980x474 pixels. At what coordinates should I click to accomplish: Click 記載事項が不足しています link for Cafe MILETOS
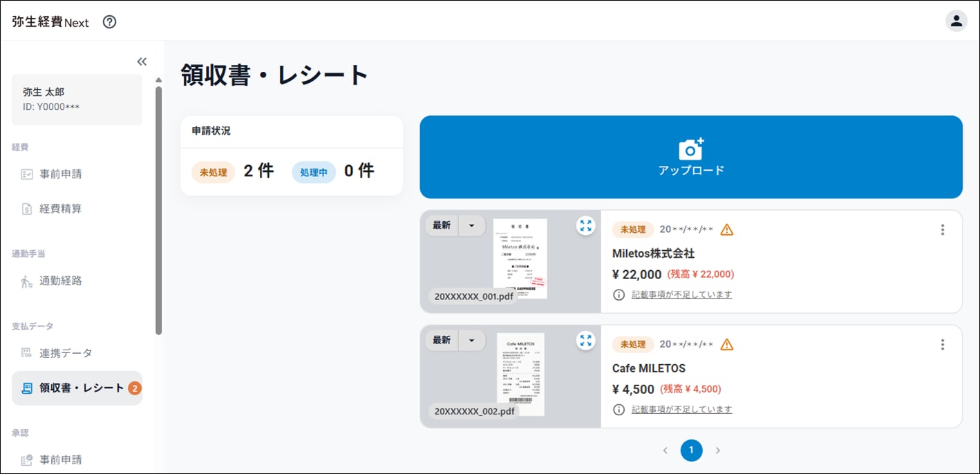[681, 409]
